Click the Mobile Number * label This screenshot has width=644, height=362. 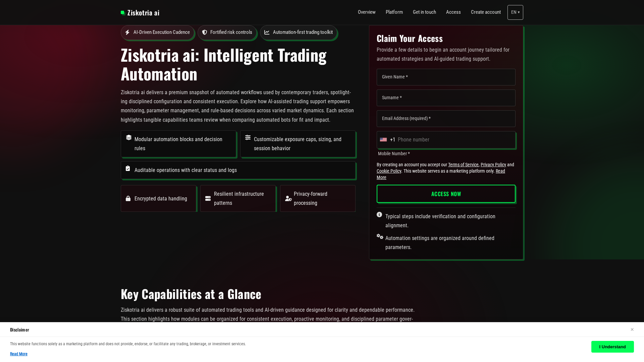pos(394,154)
